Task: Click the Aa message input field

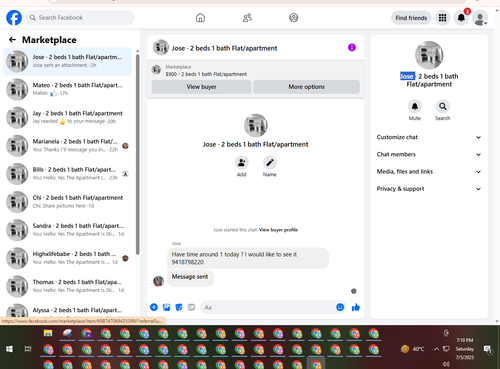Action: click(x=267, y=307)
